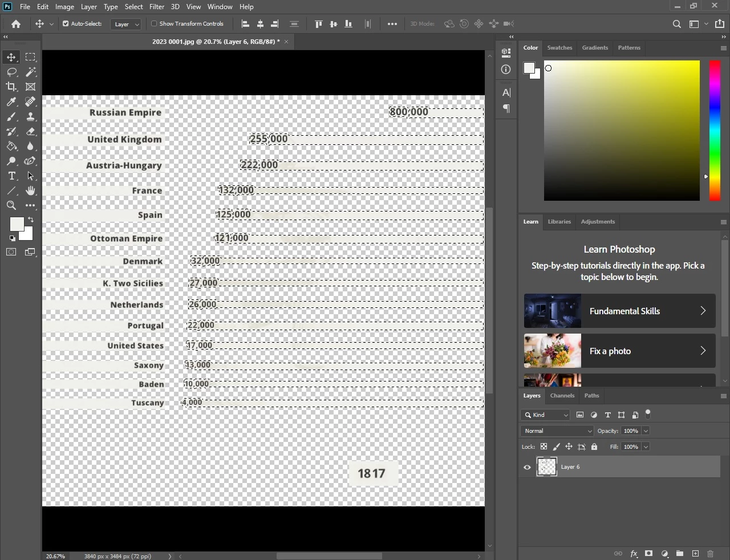The height and width of the screenshot is (560, 730).
Task: Toggle the Auto-Select checkbox
Action: [x=66, y=24]
